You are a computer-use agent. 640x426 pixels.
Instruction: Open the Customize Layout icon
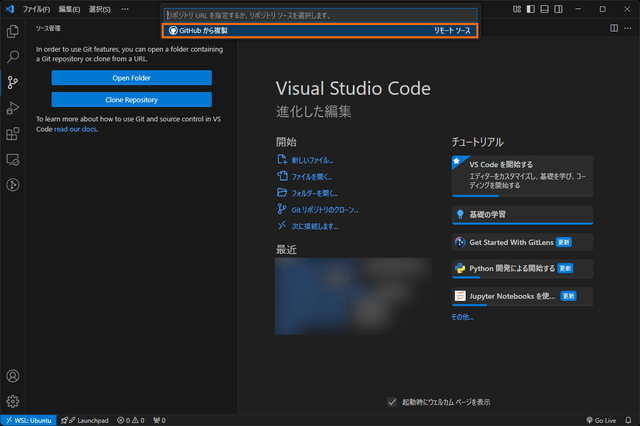click(x=517, y=9)
